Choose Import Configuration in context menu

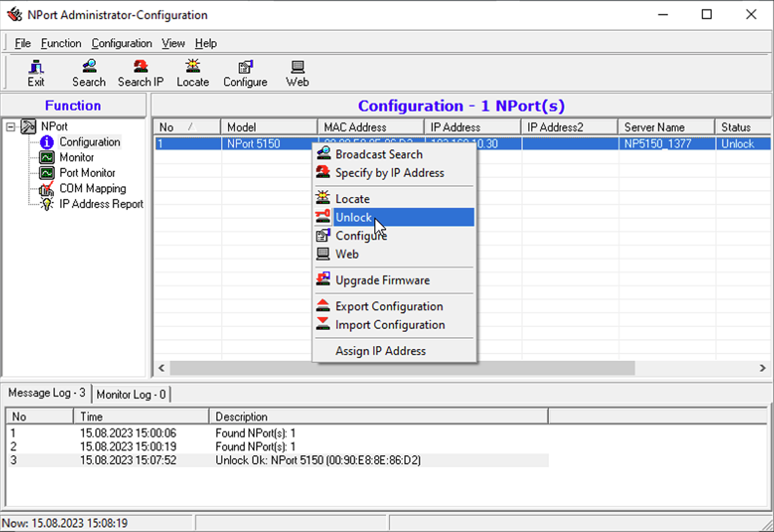click(x=395, y=325)
